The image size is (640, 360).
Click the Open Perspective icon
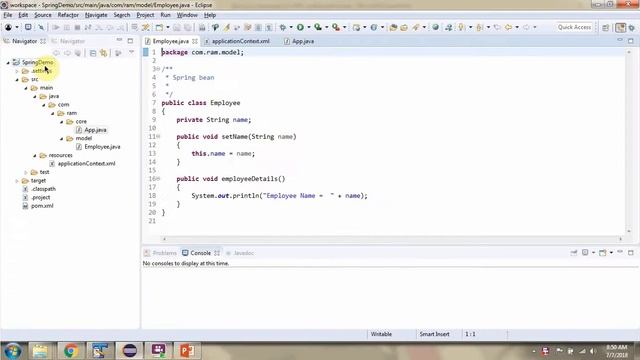606,27
